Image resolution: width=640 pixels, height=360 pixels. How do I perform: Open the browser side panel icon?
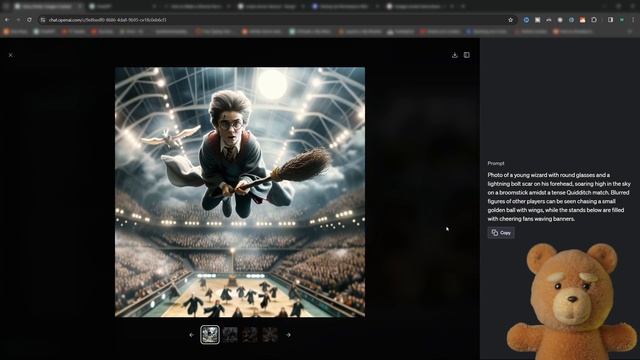[610, 20]
